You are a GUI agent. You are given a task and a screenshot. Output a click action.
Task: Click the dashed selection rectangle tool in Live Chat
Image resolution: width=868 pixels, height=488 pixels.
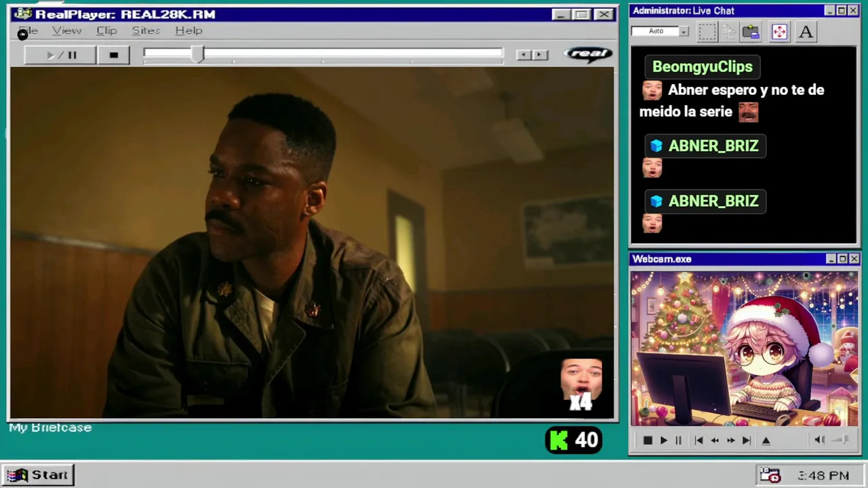pos(707,31)
